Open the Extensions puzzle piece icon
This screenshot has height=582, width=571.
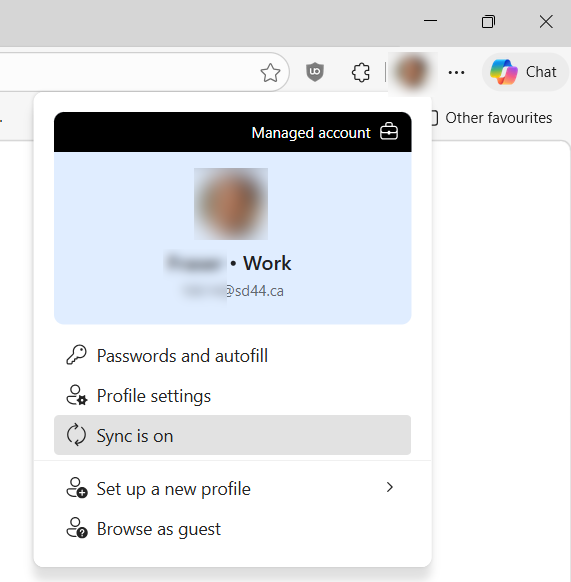[x=361, y=72]
